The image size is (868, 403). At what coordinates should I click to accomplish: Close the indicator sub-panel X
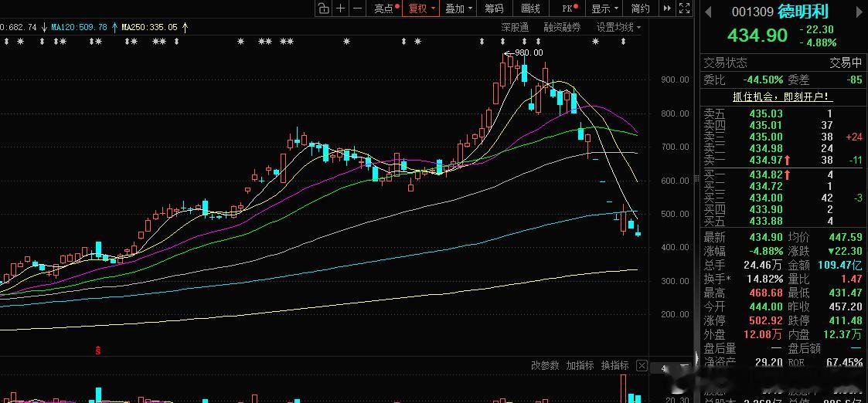(641, 365)
